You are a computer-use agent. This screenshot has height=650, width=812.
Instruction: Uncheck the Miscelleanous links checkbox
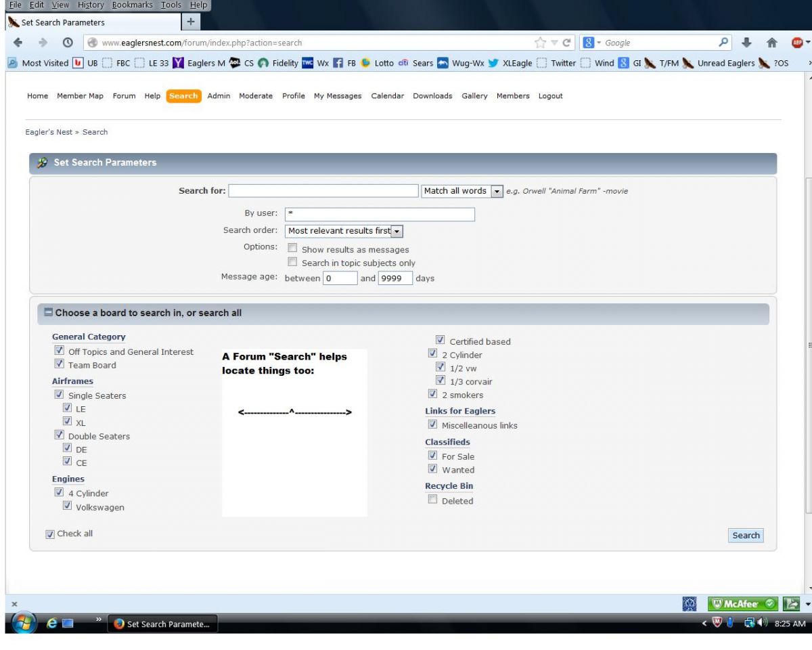433,425
